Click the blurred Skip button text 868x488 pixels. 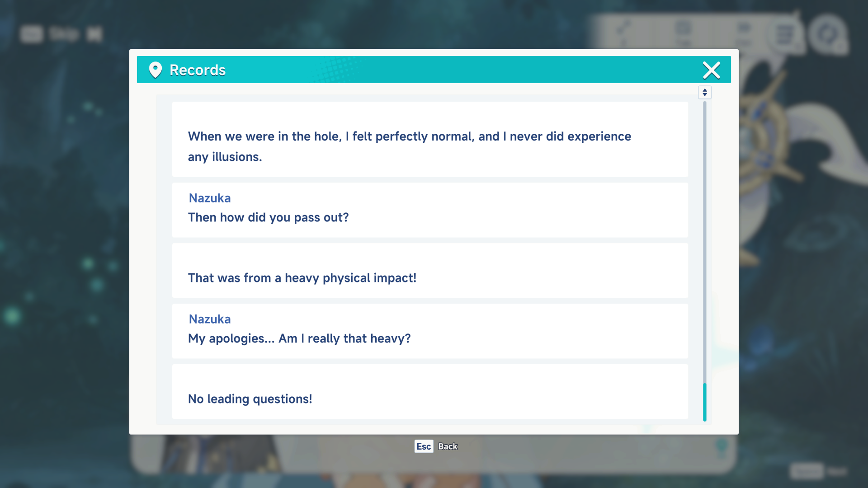[64, 34]
